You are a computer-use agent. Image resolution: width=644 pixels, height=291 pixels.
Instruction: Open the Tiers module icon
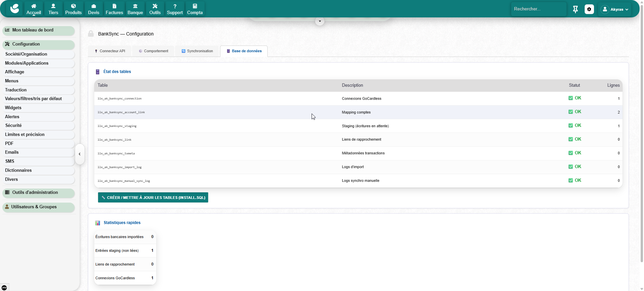(53, 6)
